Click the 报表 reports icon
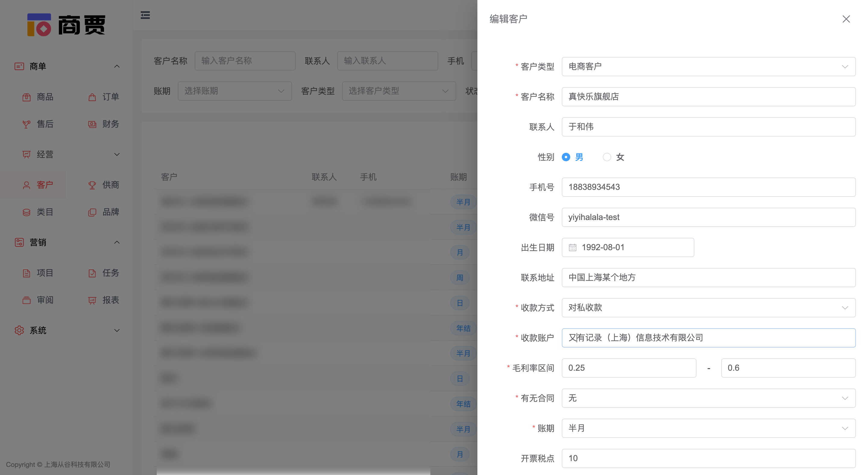The image size is (868, 475). [x=92, y=300]
